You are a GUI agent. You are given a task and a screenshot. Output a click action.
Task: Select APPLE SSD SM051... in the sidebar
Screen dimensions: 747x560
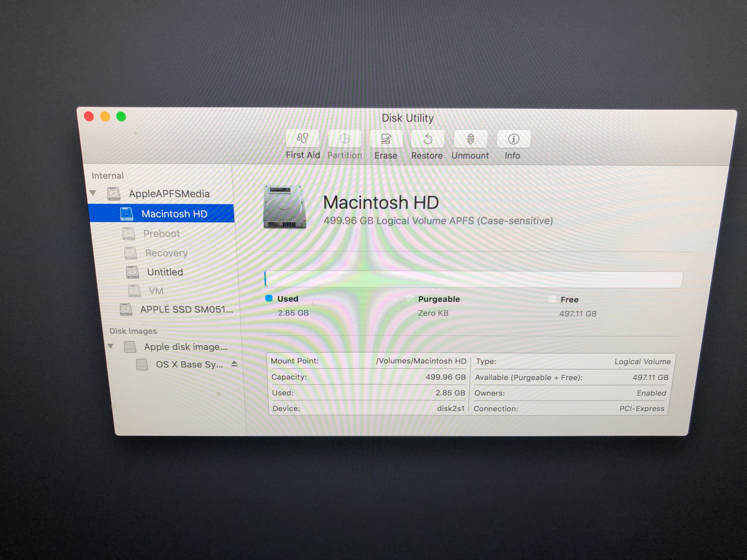coord(169,309)
